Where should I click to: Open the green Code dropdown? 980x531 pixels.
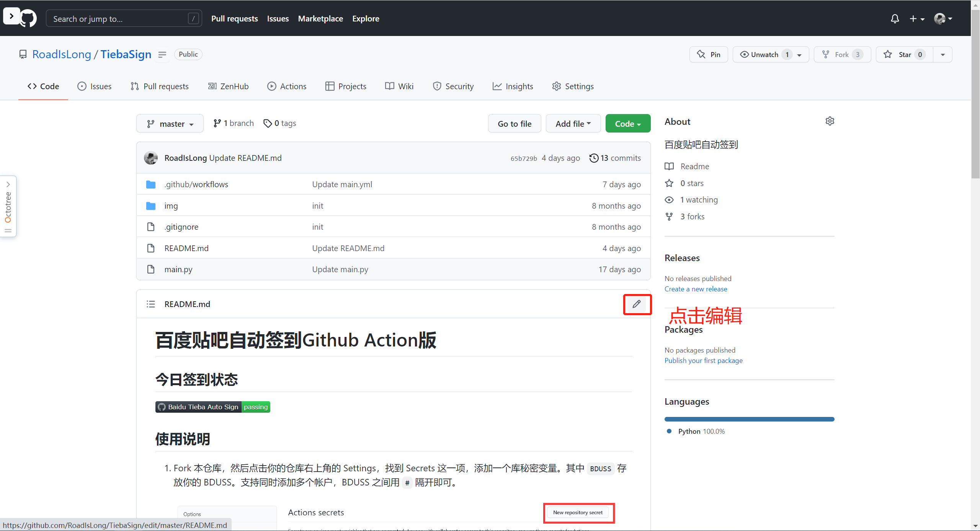[x=627, y=123]
